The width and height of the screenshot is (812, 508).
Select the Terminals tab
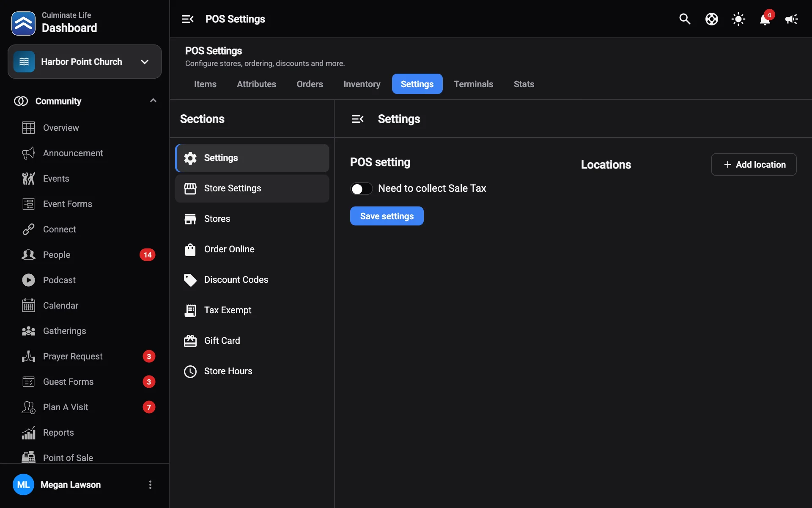(474, 84)
